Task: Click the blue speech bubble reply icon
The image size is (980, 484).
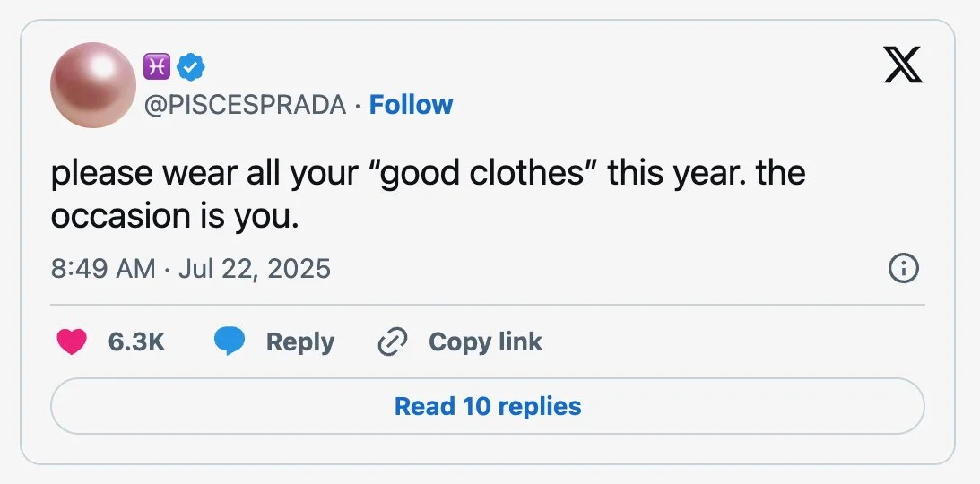Action: (x=230, y=341)
